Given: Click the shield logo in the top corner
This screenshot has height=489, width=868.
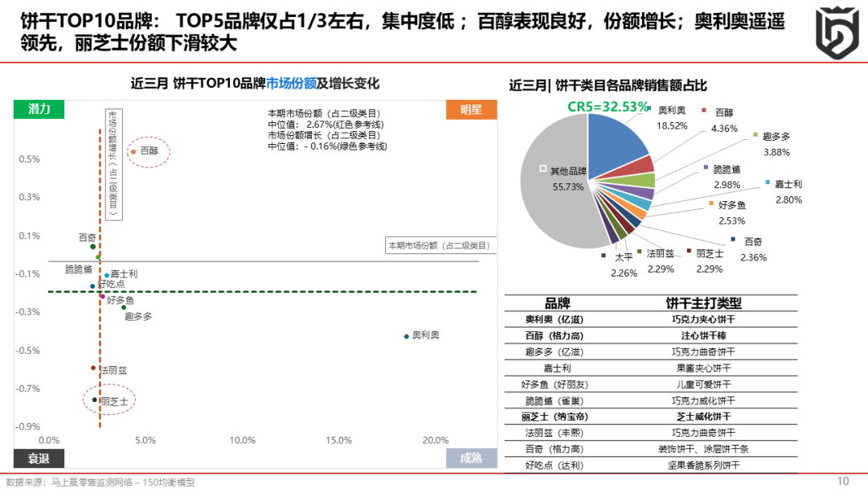Looking at the screenshot, I should 837,32.
